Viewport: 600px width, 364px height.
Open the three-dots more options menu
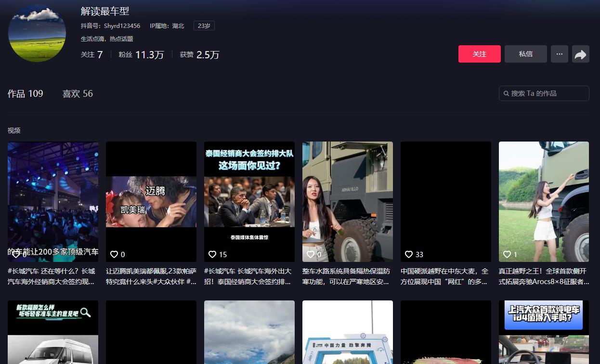(559, 54)
